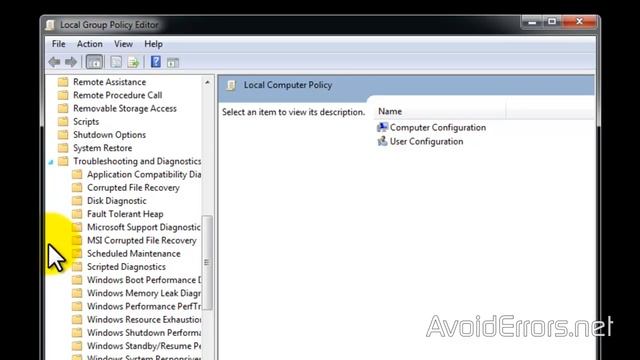Image resolution: width=640 pixels, height=360 pixels.
Task: Open the View menu
Action: click(x=123, y=44)
